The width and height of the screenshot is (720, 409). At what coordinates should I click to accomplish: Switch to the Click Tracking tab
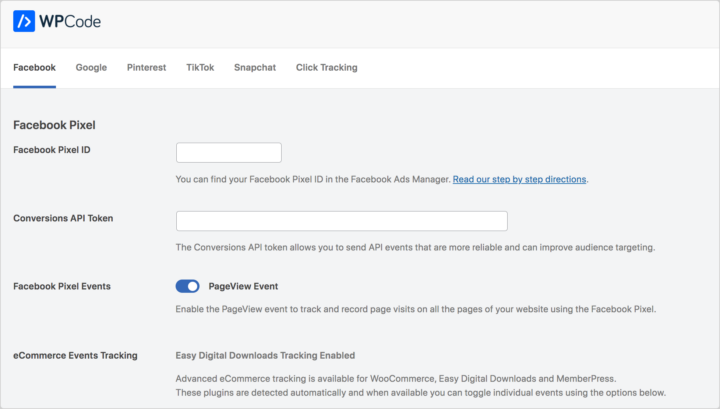point(326,68)
